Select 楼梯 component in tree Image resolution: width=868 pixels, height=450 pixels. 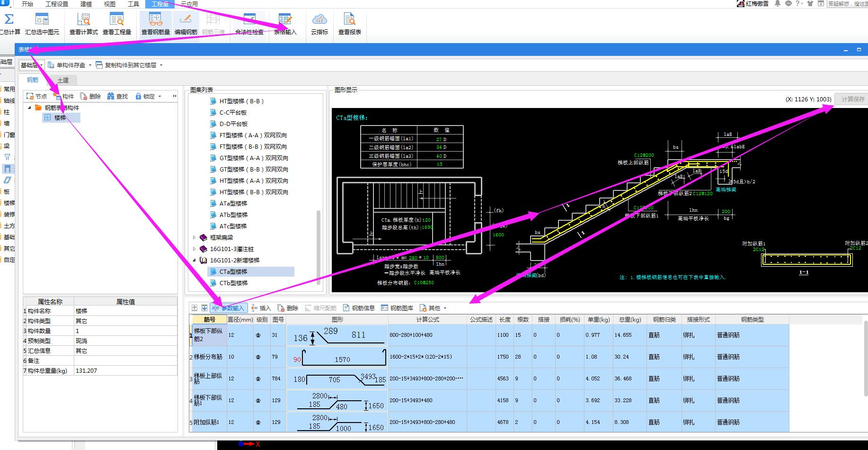(60, 117)
